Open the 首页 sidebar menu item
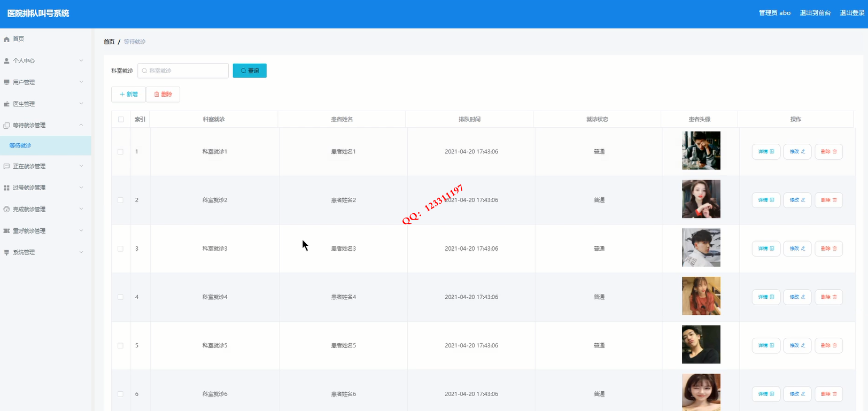The height and width of the screenshot is (411, 868). 45,39
